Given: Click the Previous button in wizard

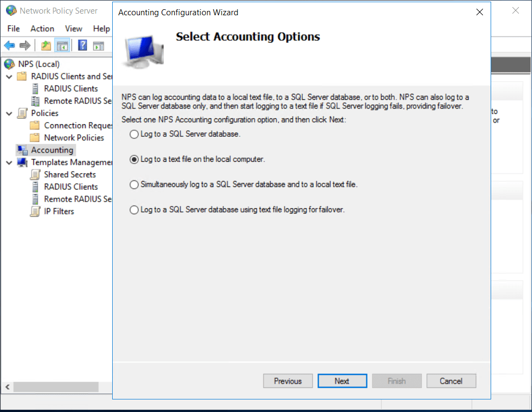Looking at the screenshot, I should 288,381.
